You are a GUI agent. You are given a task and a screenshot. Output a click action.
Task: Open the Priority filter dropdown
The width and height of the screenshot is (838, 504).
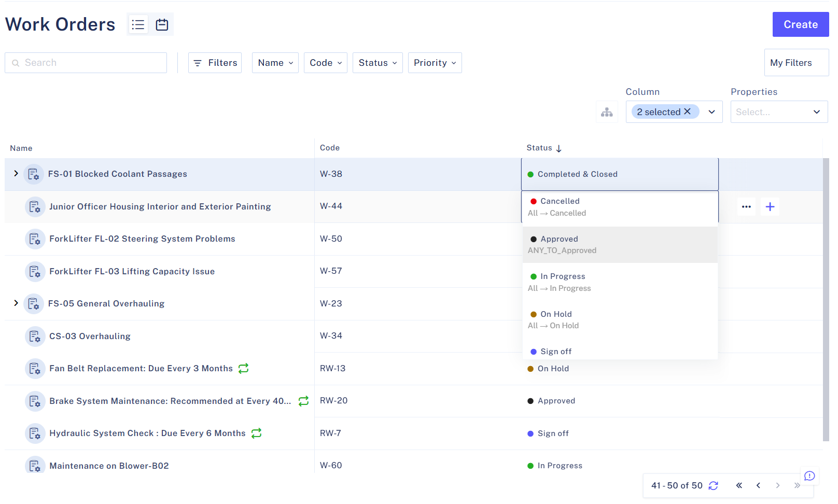click(435, 63)
